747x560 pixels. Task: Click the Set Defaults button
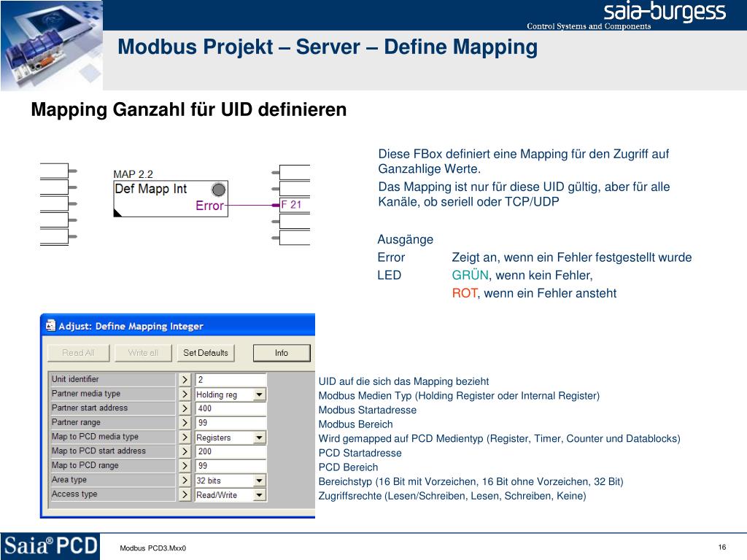tap(206, 353)
